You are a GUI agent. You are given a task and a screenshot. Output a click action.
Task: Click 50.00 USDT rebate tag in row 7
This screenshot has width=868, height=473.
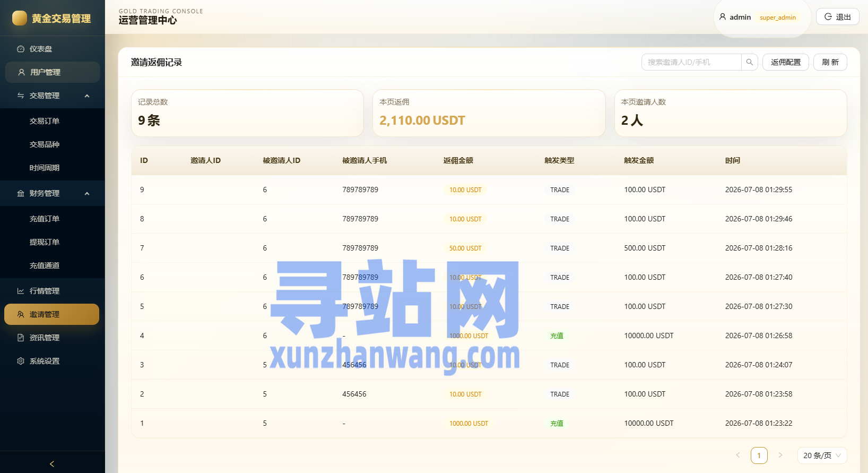coord(465,248)
